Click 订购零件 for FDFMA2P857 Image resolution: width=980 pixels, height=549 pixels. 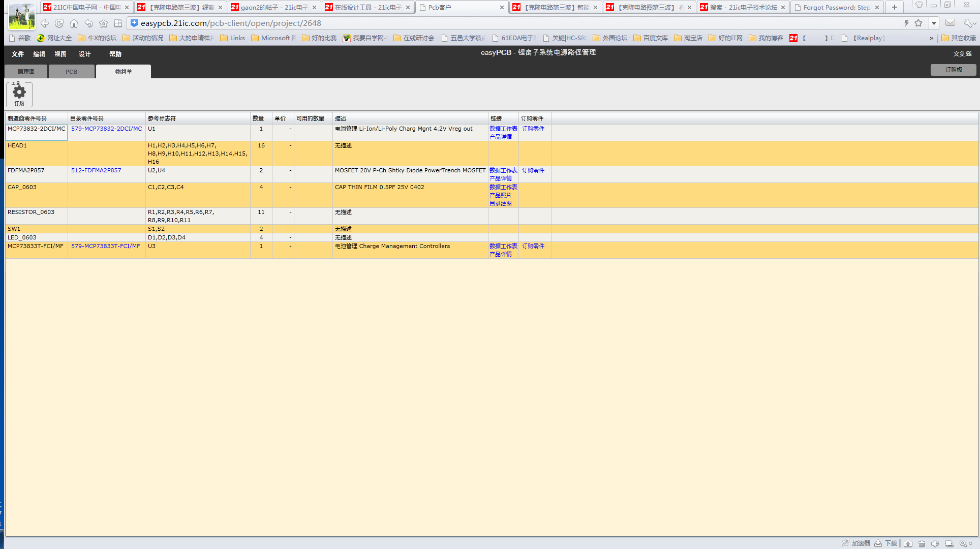533,170
